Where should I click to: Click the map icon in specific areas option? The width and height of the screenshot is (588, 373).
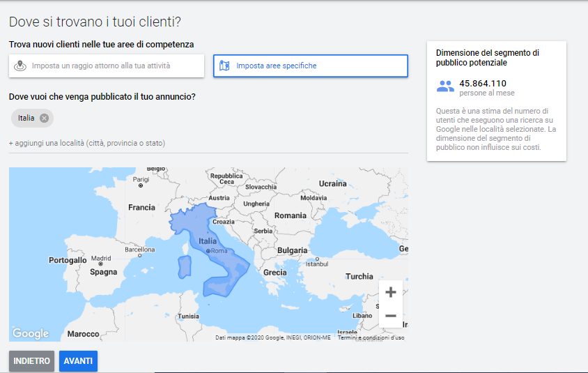pyautogui.click(x=224, y=66)
